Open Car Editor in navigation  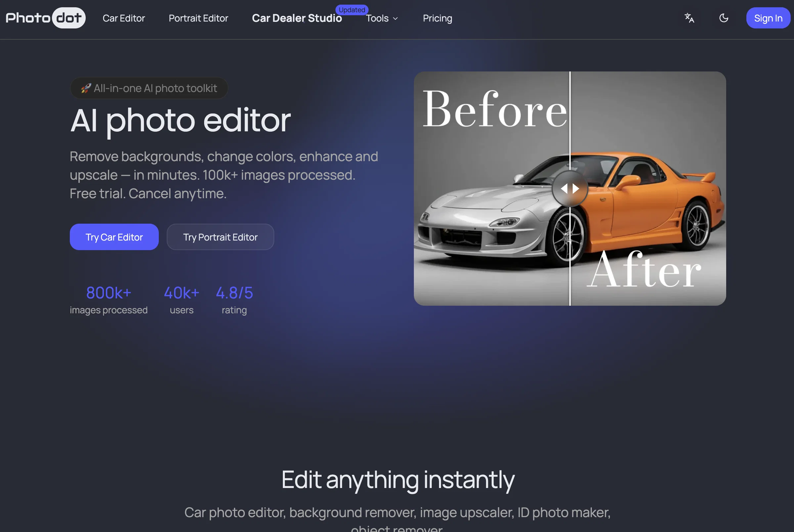click(x=124, y=18)
